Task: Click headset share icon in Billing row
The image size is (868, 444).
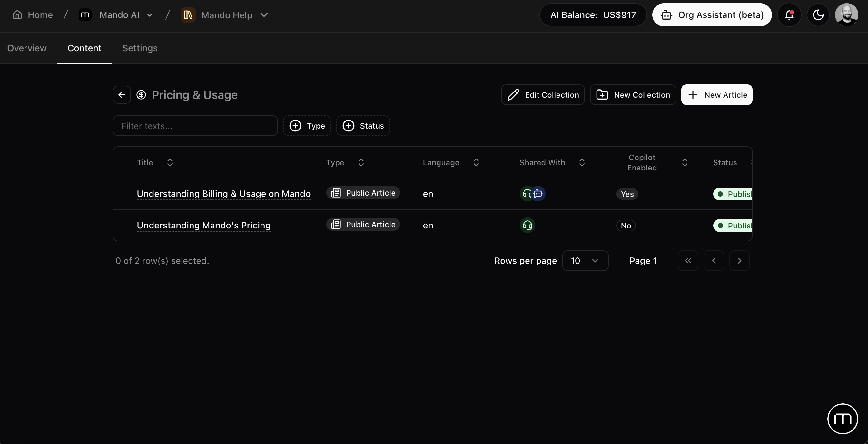Action: click(526, 194)
